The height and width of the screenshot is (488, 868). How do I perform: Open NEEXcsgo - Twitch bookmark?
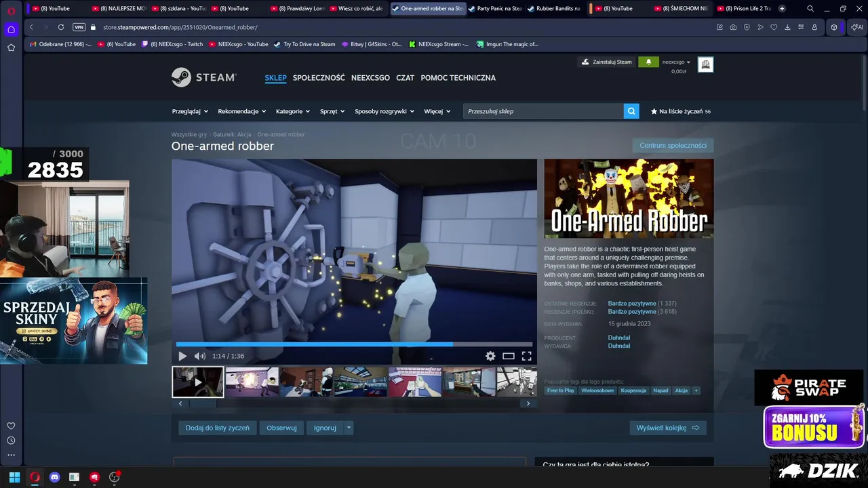coord(172,44)
